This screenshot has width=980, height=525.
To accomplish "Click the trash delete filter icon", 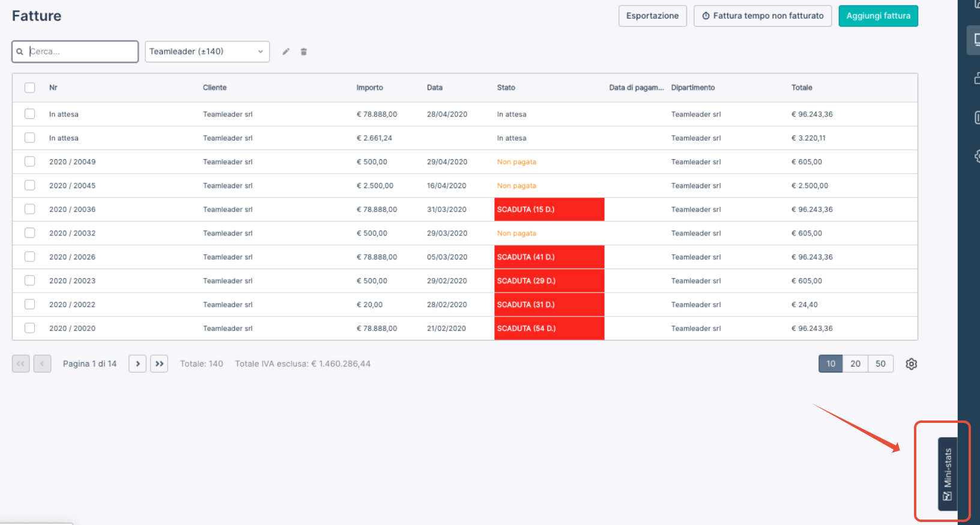I will pyautogui.click(x=304, y=52).
